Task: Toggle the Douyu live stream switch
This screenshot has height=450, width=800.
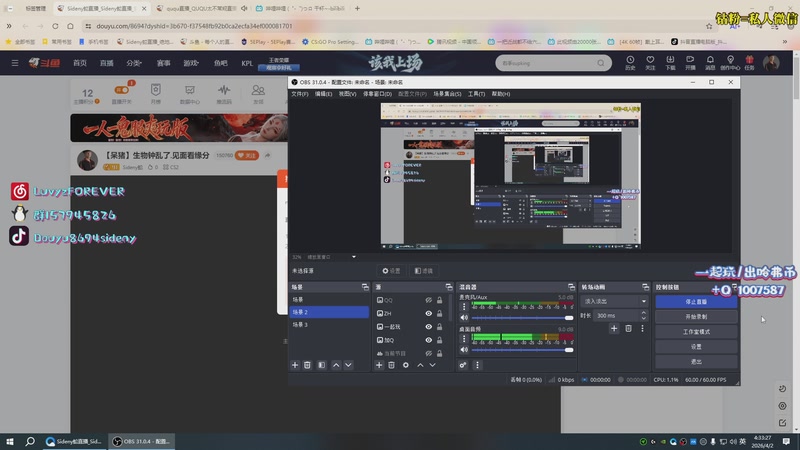Action: click(121, 90)
